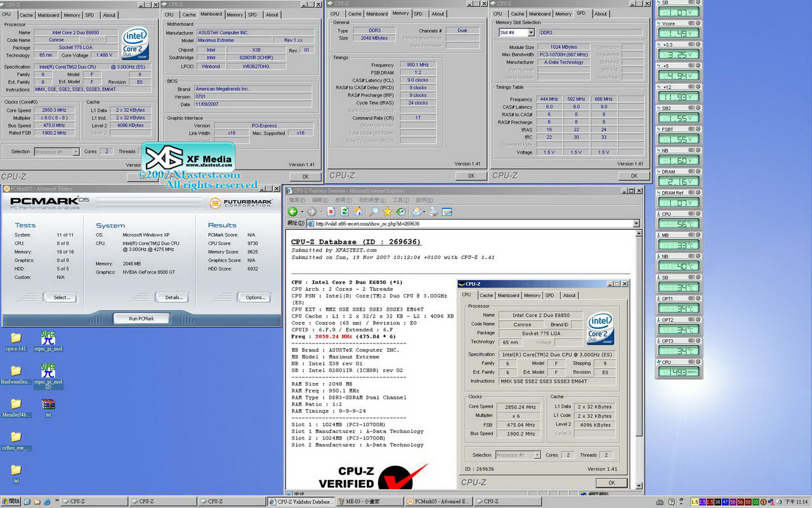Screen dimensions: 812x508
Task: Open the ME-03 小畫家 taskbar button
Action: (369, 501)
